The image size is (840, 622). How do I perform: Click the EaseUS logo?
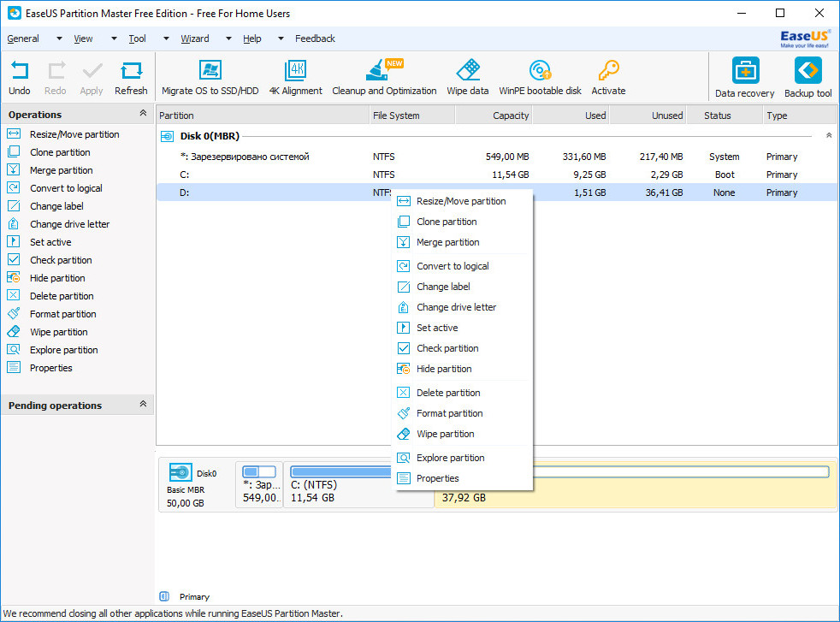[805, 39]
